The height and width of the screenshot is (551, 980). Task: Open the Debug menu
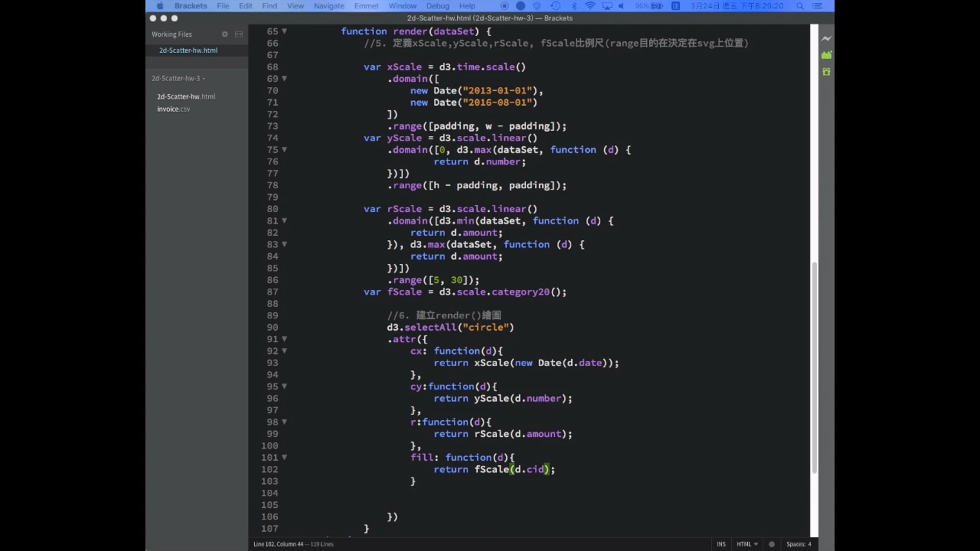click(x=437, y=6)
